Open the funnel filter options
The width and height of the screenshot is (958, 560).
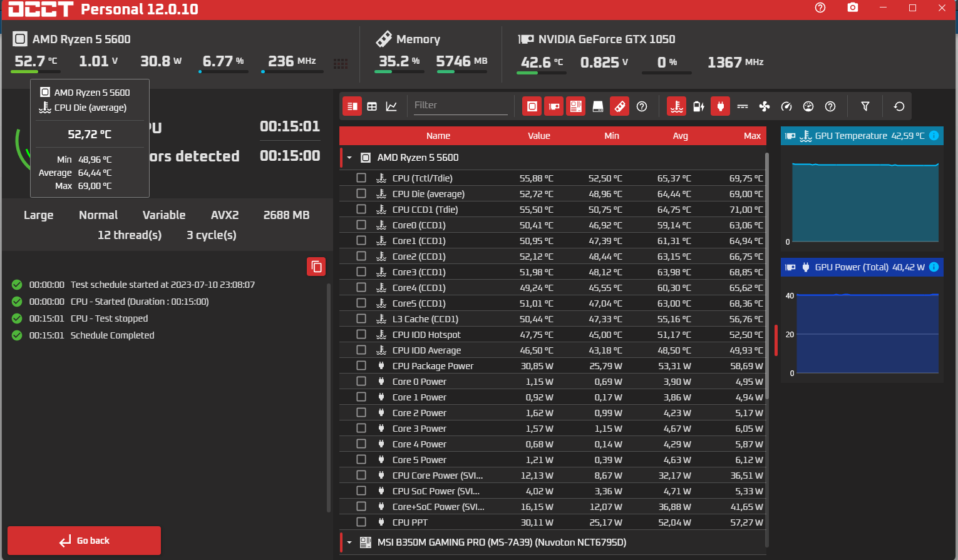[865, 106]
